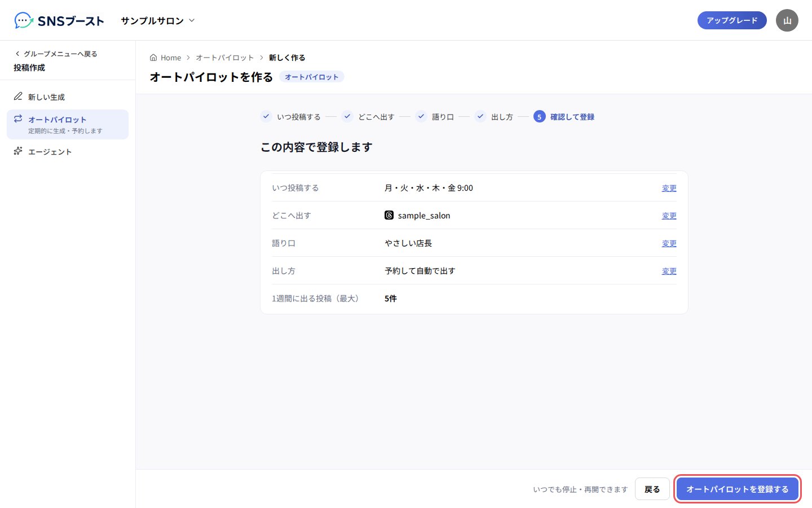Image resolution: width=812 pixels, height=508 pixels.
Task: Click the sparkle icon beside エージェント
Action: click(18, 151)
